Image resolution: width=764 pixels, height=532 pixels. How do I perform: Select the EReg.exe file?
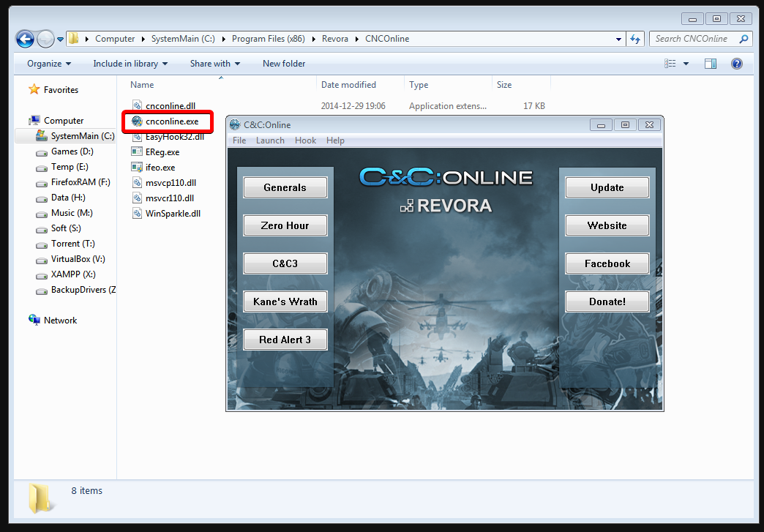point(156,152)
